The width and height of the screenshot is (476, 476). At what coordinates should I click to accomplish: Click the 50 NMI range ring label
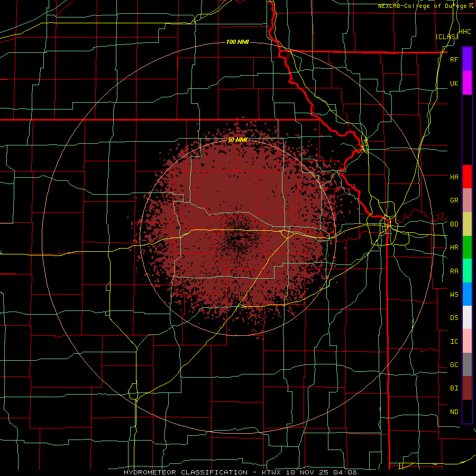(x=237, y=140)
